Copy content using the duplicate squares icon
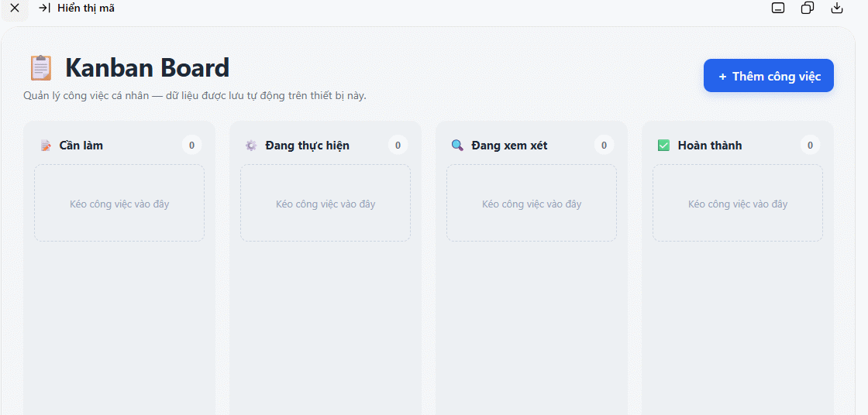 [x=808, y=9]
